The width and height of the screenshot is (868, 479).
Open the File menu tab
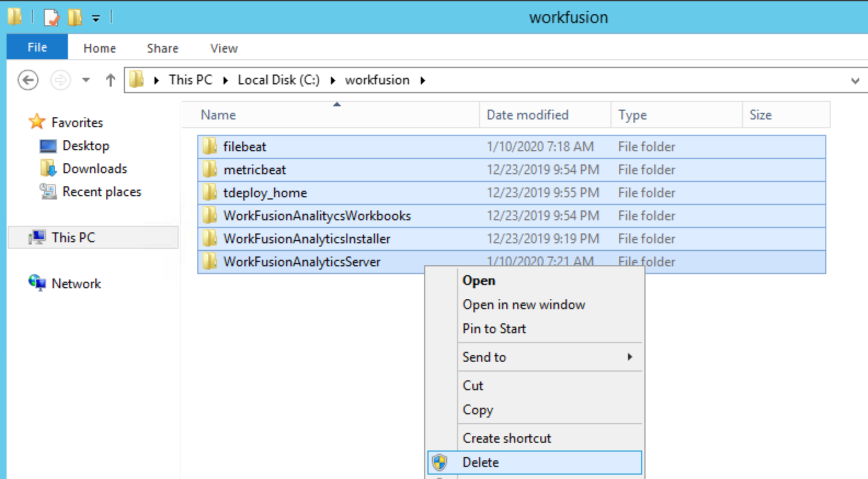click(x=37, y=47)
